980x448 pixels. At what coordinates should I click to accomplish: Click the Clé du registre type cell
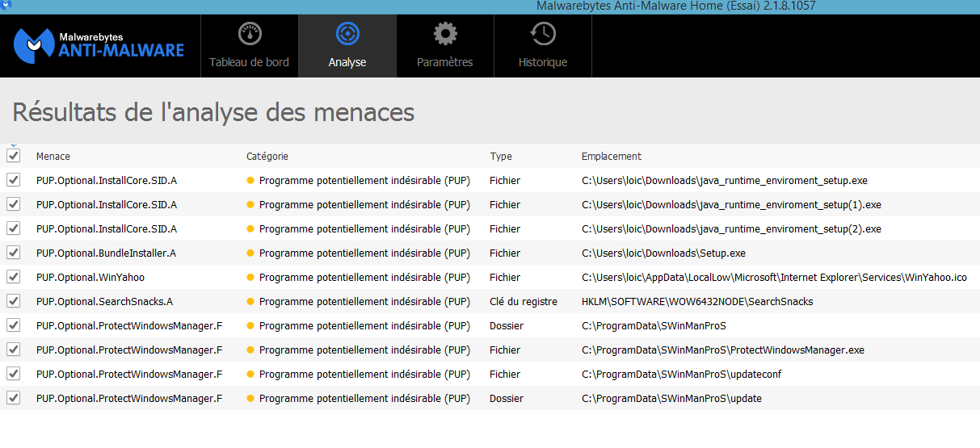524,302
